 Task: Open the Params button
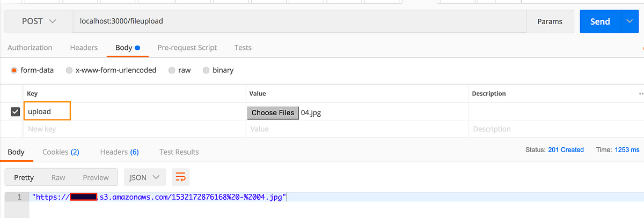(550, 21)
